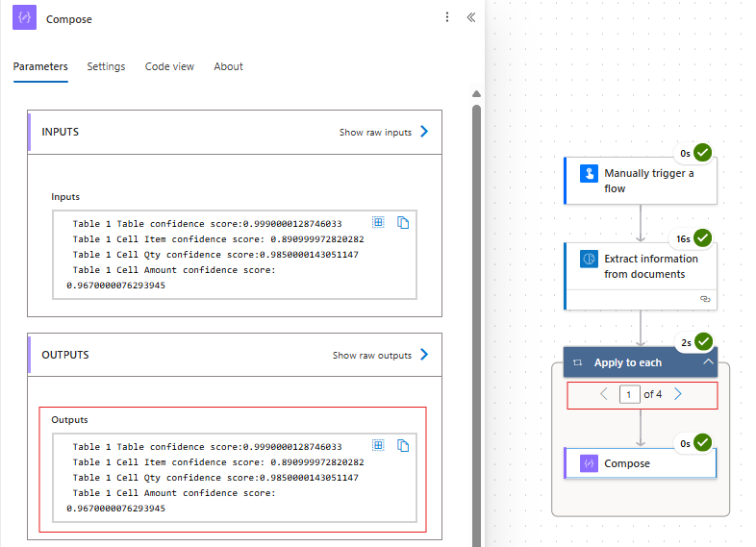Click the Show raw outputs link
756x547 pixels.
click(380, 355)
